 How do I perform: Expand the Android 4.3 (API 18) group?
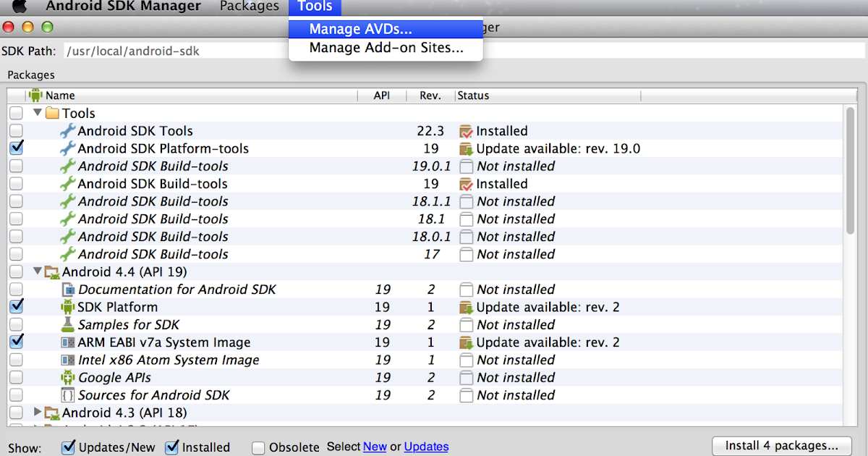(38, 413)
